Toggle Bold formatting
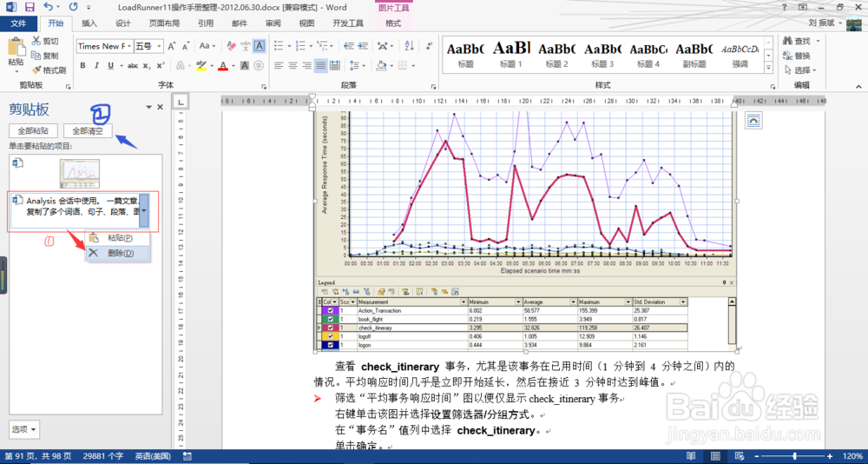The width and height of the screenshot is (868, 464). tap(82, 66)
